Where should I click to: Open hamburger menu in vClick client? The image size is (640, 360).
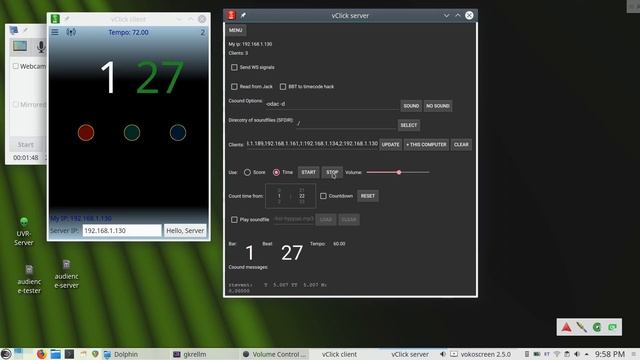click(55, 32)
